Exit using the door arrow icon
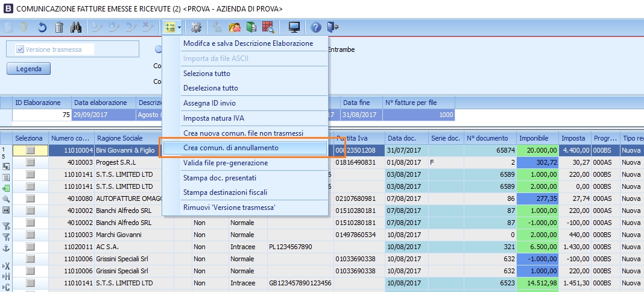This screenshot has height=292, width=644. [x=332, y=28]
